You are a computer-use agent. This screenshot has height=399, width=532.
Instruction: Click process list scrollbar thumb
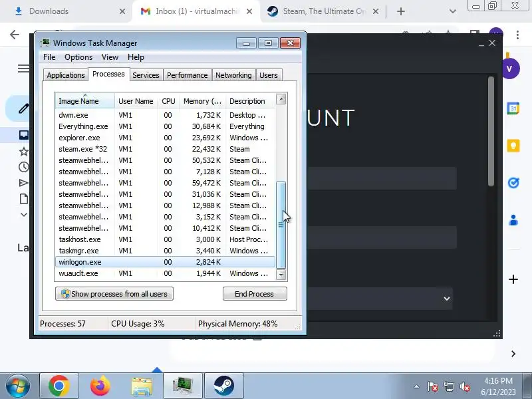pos(281,225)
